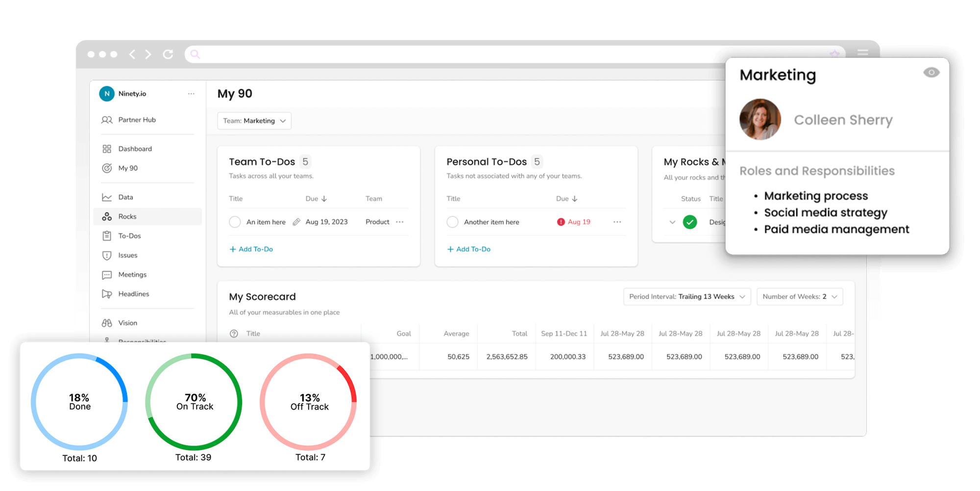Mark 'Another item here' as complete
The image size is (980, 491).
click(x=453, y=221)
